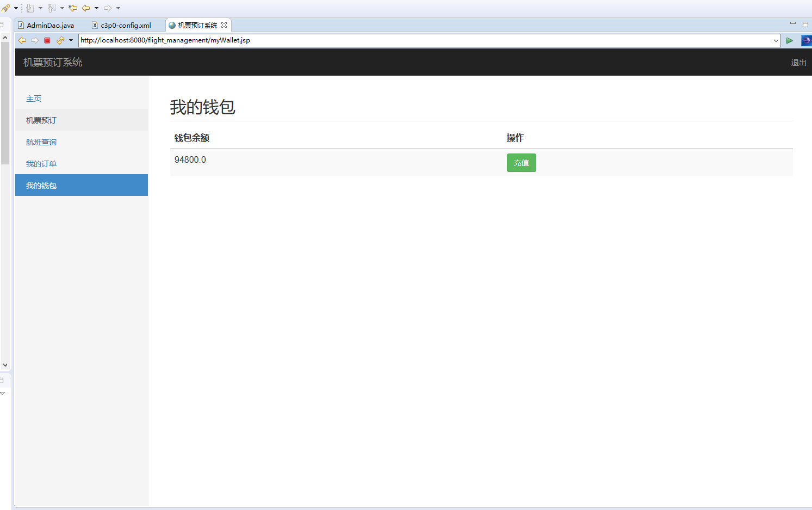The width and height of the screenshot is (812, 510).
Task: Click the left panel vertical scrollbar thumb
Action: click(5, 103)
